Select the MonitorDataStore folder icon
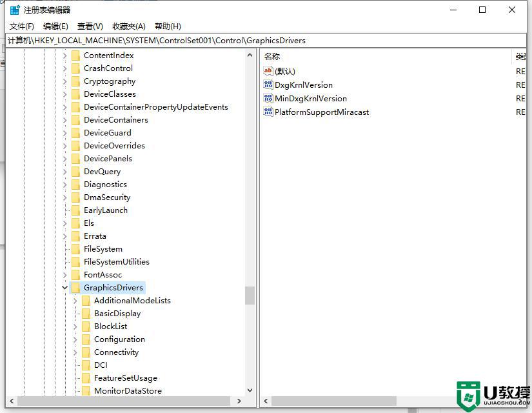The width and height of the screenshot is (532, 413). click(86, 390)
